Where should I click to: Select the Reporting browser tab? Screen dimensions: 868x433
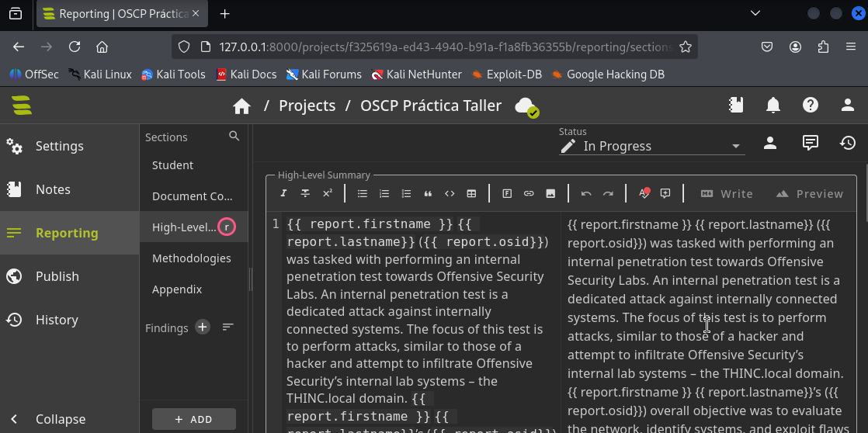point(123,14)
